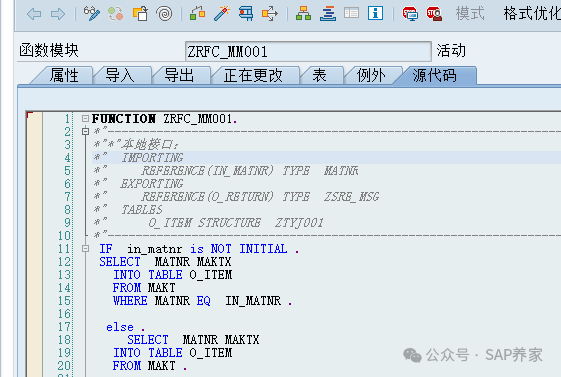
Task: Toggle Display/Change mode with glasses-pencil icon
Action: [92, 14]
